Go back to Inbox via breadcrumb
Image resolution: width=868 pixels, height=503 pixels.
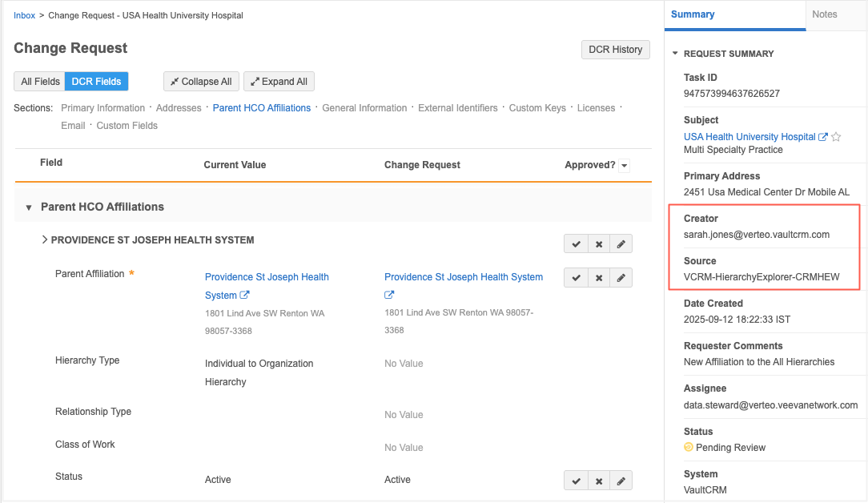pyautogui.click(x=24, y=15)
